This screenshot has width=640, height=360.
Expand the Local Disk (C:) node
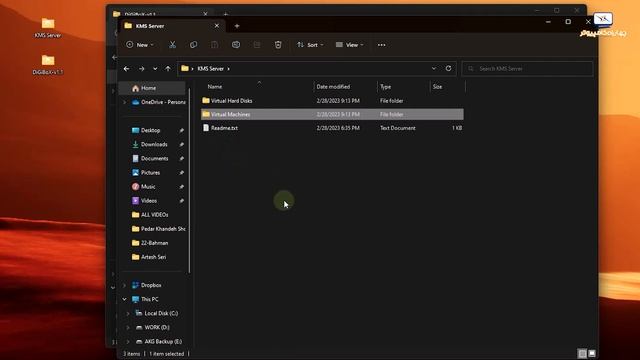128,313
